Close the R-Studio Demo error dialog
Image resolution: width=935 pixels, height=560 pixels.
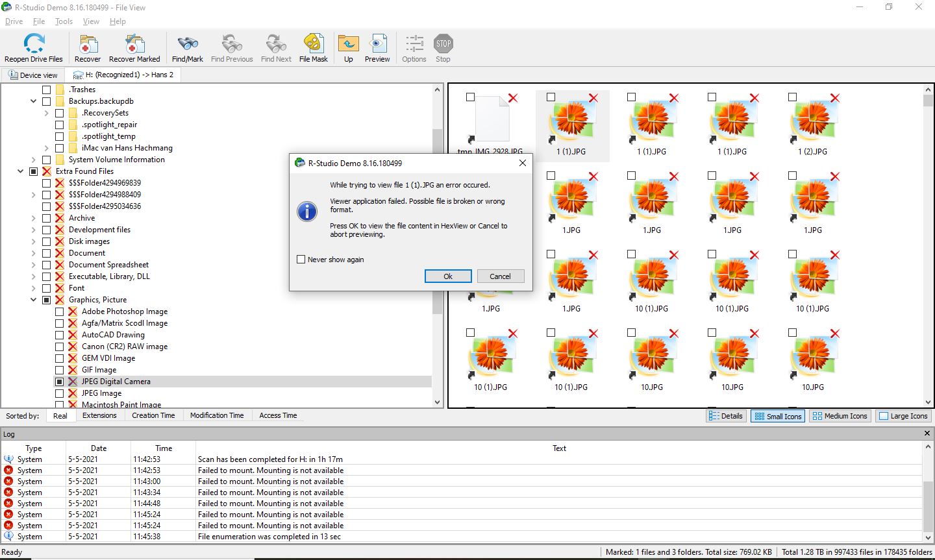tap(523, 163)
